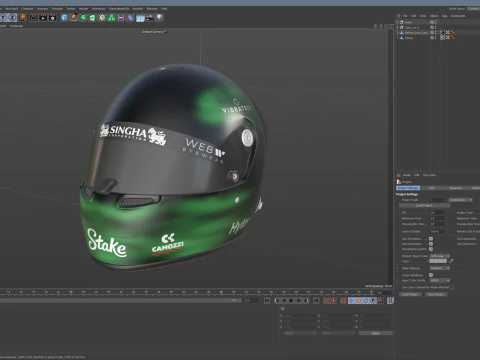Click the Load Preset button

[x=410, y=294]
